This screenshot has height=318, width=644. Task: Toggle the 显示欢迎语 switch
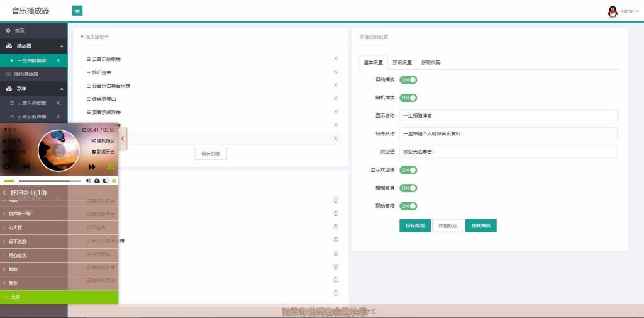pos(408,170)
